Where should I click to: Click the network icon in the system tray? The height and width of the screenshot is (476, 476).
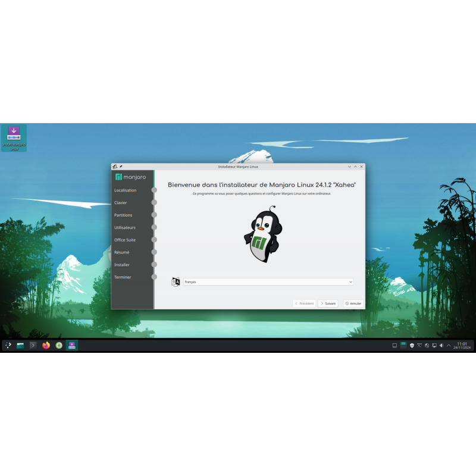(427, 345)
